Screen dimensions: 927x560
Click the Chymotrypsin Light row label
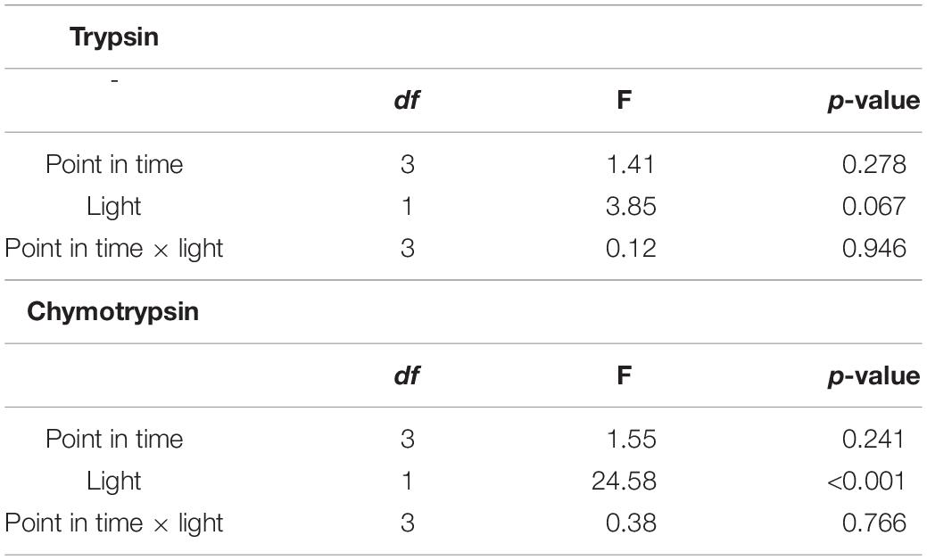(x=113, y=482)
